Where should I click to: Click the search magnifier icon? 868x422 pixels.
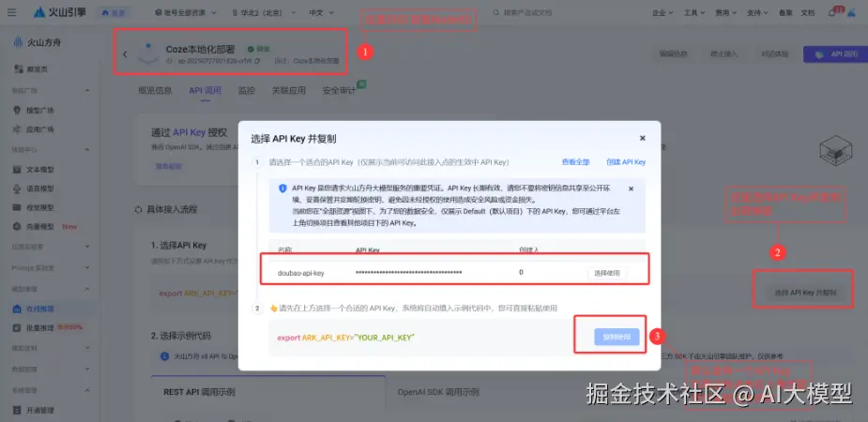pyautogui.click(x=496, y=12)
